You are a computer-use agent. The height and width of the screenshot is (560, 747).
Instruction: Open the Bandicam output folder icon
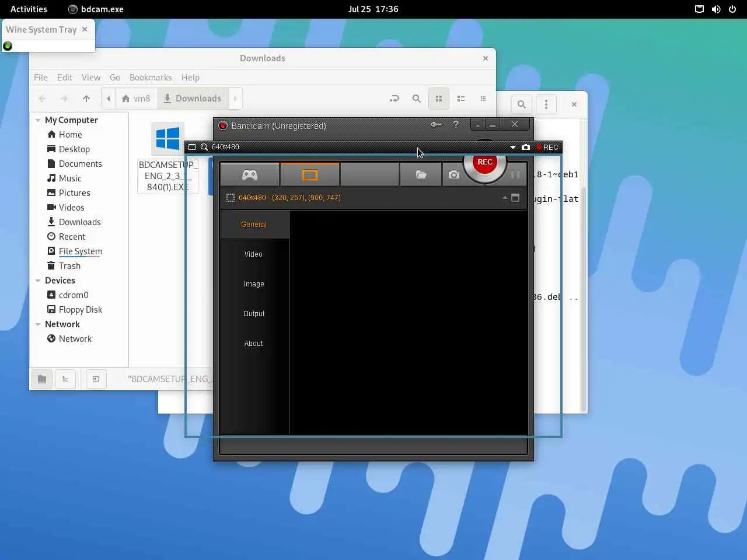coord(421,174)
